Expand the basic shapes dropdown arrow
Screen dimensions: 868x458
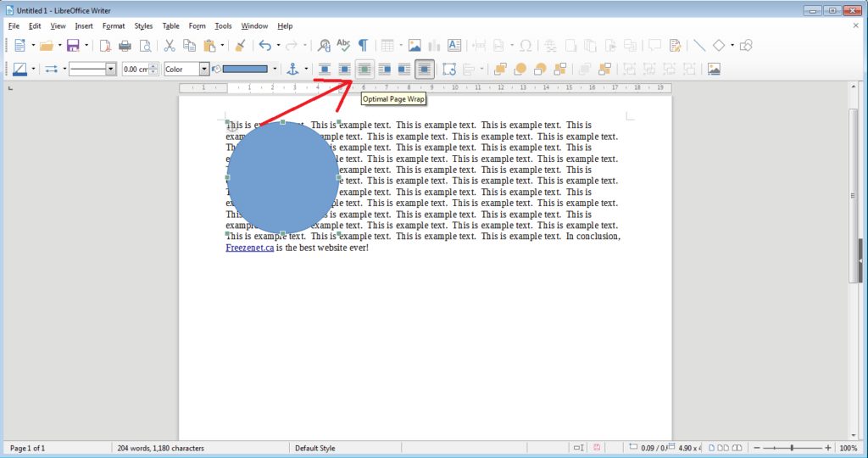732,46
